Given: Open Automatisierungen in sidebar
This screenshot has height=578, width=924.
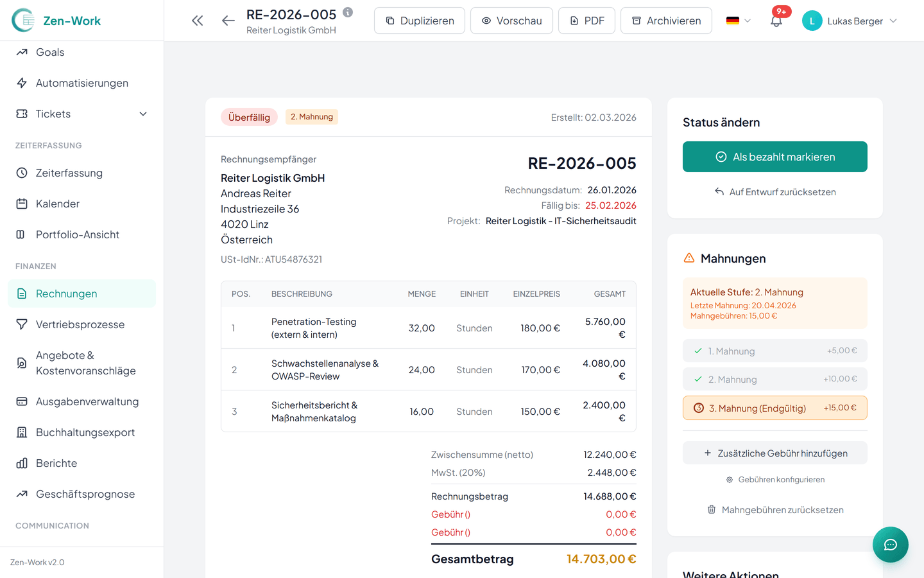Looking at the screenshot, I should click(x=81, y=83).
